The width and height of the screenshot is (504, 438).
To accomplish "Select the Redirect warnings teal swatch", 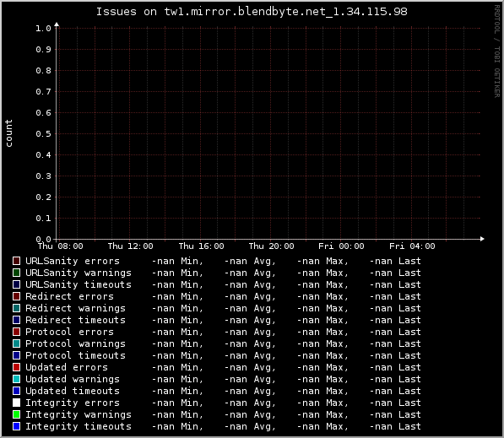I will [16, 308].
